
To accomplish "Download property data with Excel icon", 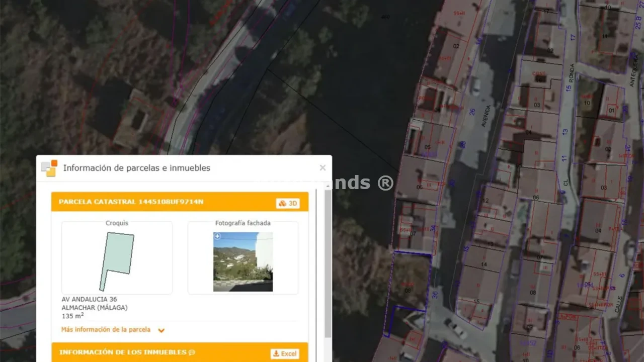I will pyautogui.click(x=284, y=353).
